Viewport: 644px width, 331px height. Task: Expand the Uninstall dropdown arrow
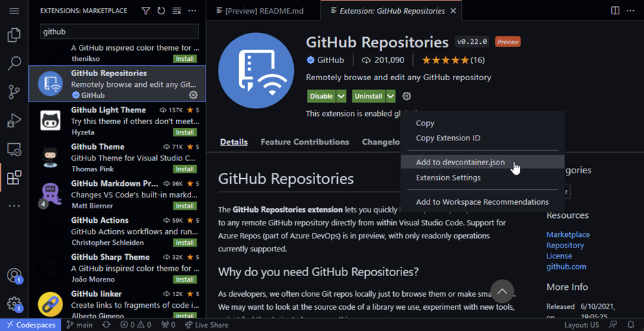391,96
